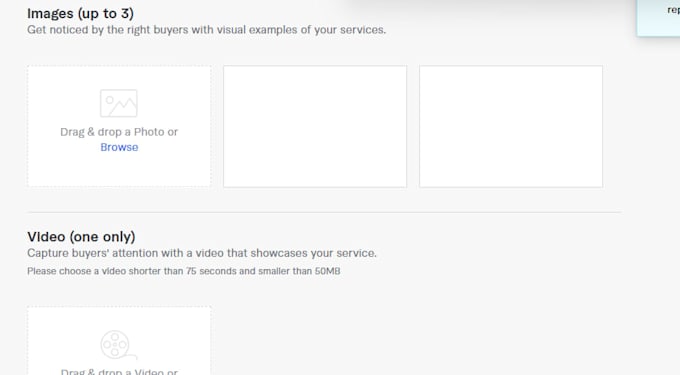Open the Browse link for photos
The height and width of the screenshot is (375, 680).
(x=119, y=147)
